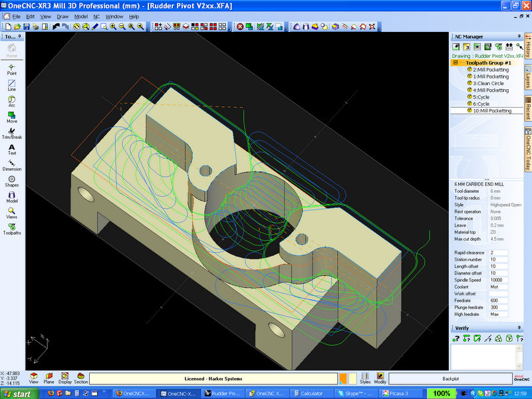Toggle the 5:Cycle operation status icon
532x399 pixels.
tap(469, 97)
